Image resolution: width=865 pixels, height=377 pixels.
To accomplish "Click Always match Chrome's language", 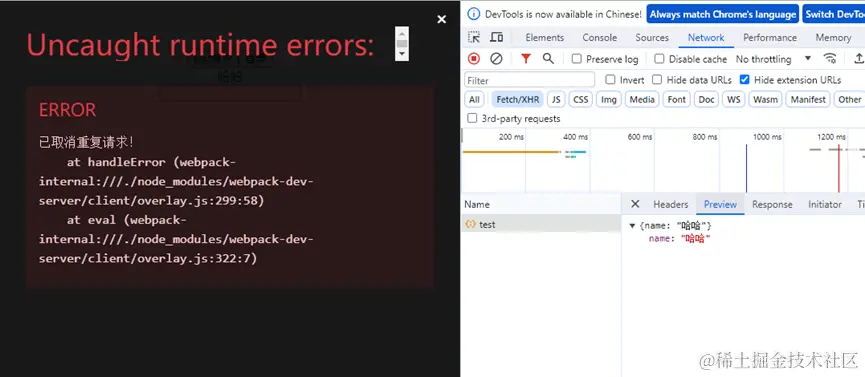I will point(723,14).
